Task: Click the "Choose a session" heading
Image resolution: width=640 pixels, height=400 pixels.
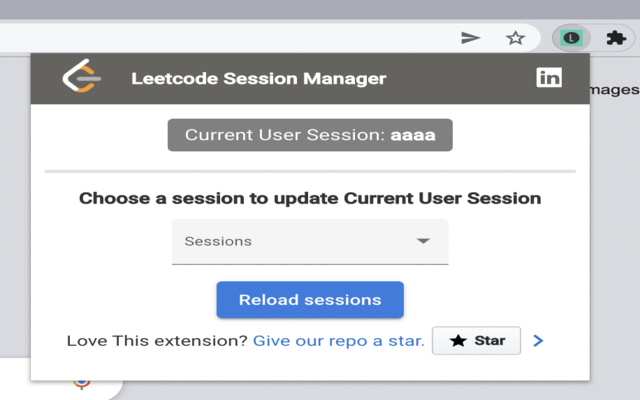Action: click(x=310, y=198)
